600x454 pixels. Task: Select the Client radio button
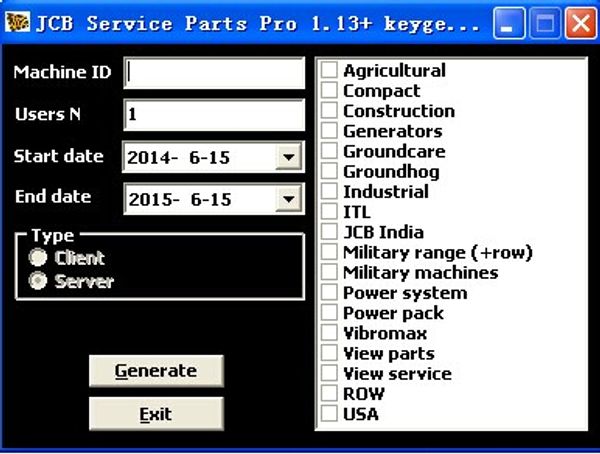tap(38, 257)
